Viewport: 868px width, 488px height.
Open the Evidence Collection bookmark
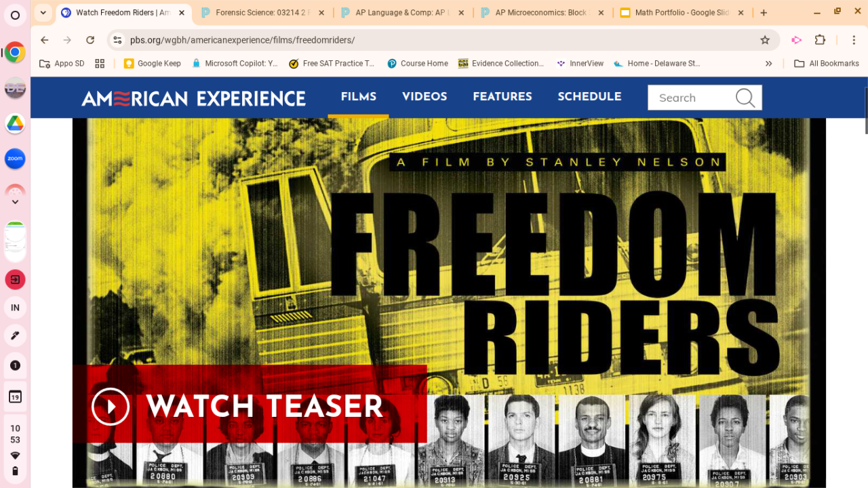coord(501,64)
